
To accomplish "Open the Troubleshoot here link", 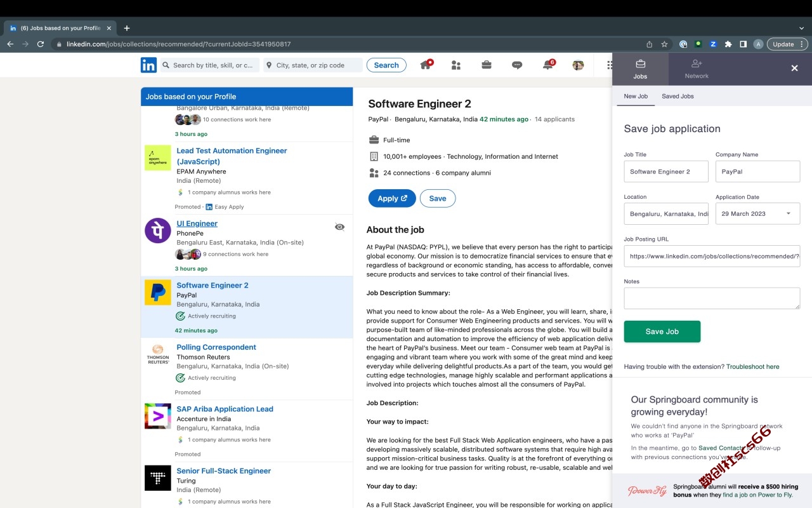I will pyautogui.click(x=752, y=366).
